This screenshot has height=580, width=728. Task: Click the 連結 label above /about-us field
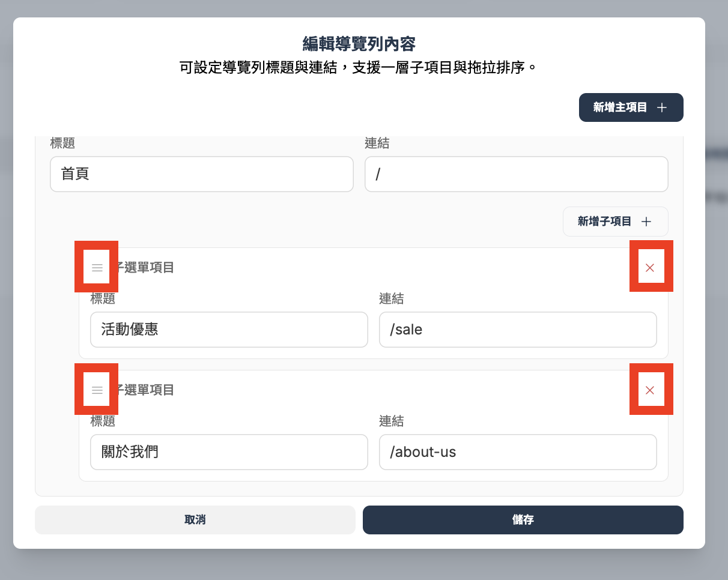pyautogui.click(x=391, y=421)
